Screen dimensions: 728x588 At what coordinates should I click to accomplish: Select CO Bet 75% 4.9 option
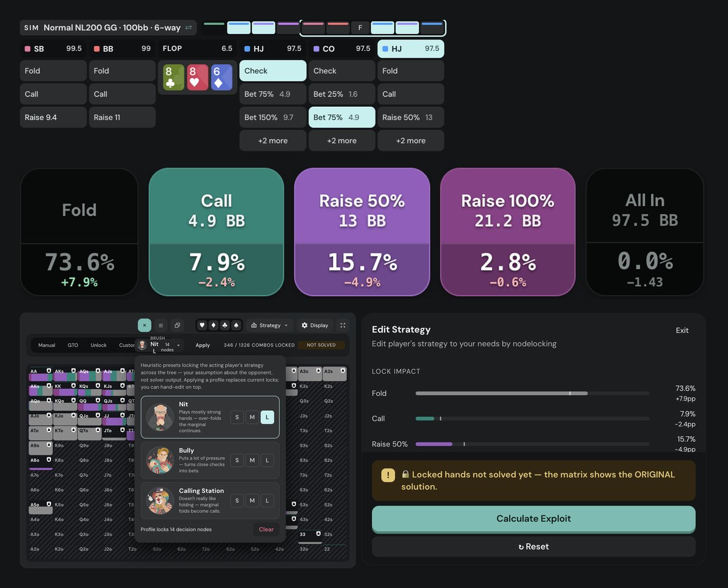coord(342,117)
